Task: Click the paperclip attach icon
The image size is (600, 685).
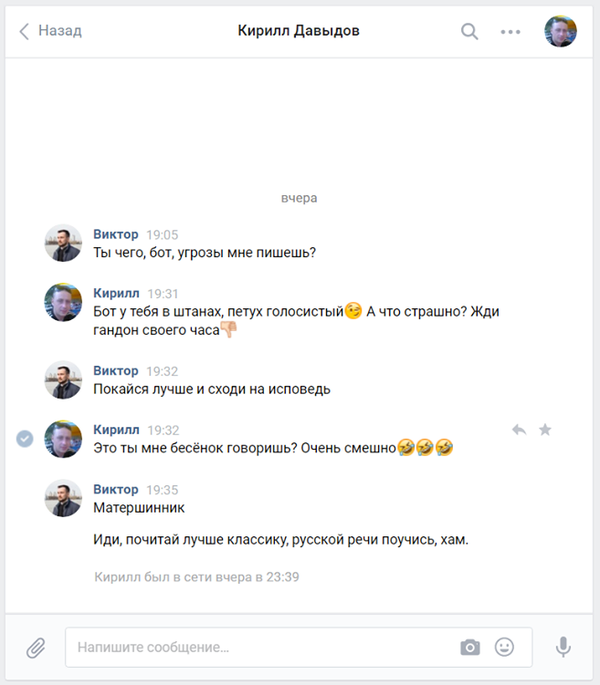Action: (x=36, y=647)
